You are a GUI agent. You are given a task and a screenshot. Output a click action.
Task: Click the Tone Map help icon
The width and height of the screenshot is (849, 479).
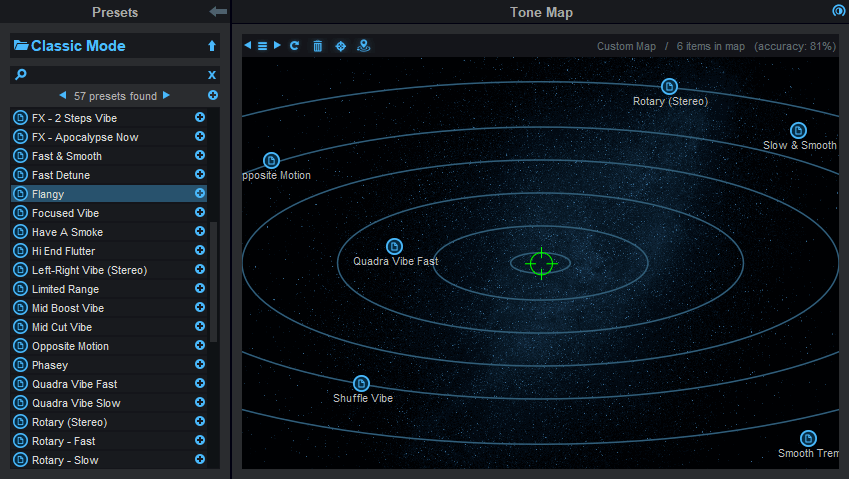pos(839,10)
